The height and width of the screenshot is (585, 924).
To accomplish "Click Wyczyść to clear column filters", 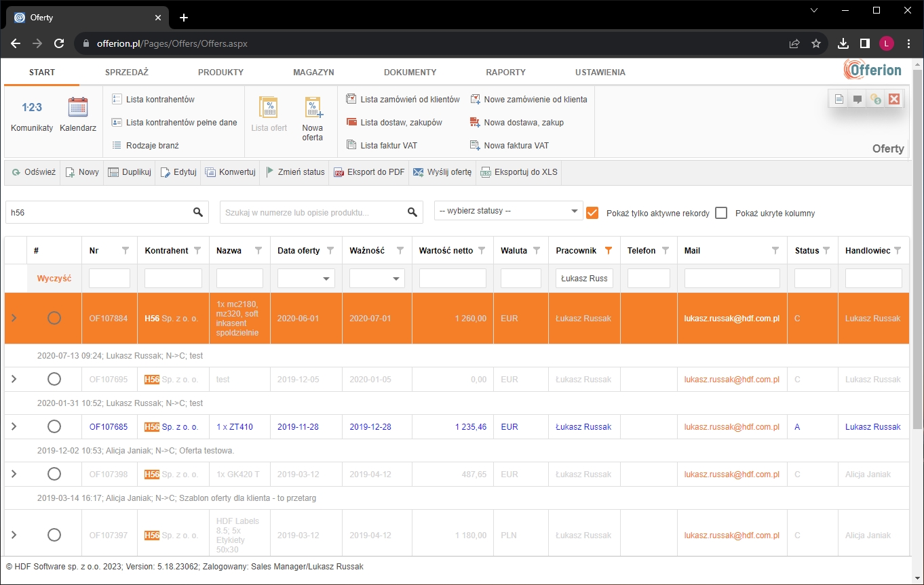I will 54,277.
